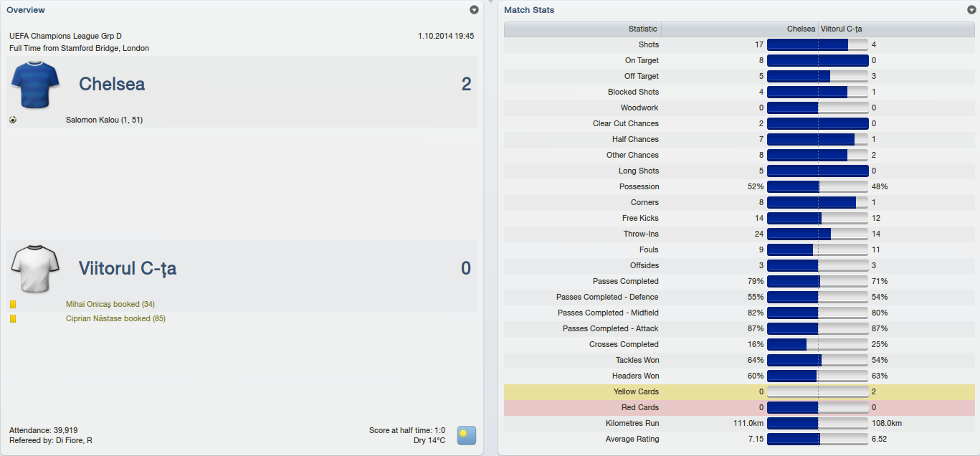The image size is (980, 456).
Task: Open the Viitorul C-ța team name link
Action: click(x=128, y=269)
